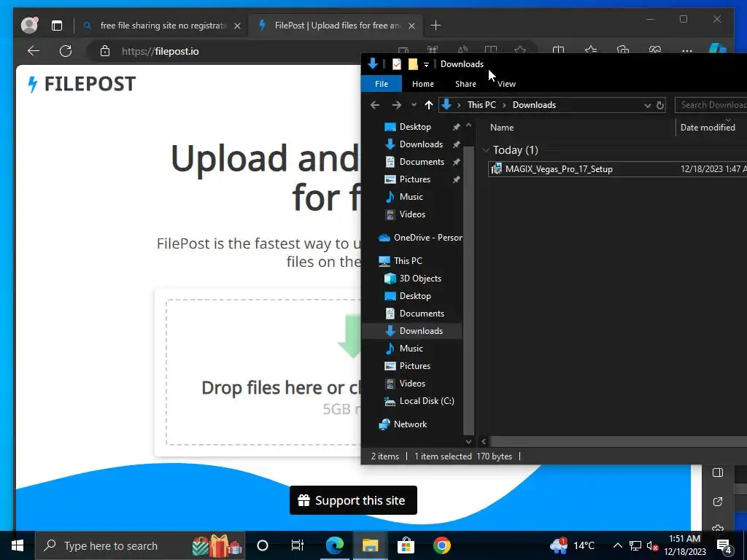Open Edge Copilot sidebar icon
Viewport: 747px width, 560px height.
click(717, 49)
